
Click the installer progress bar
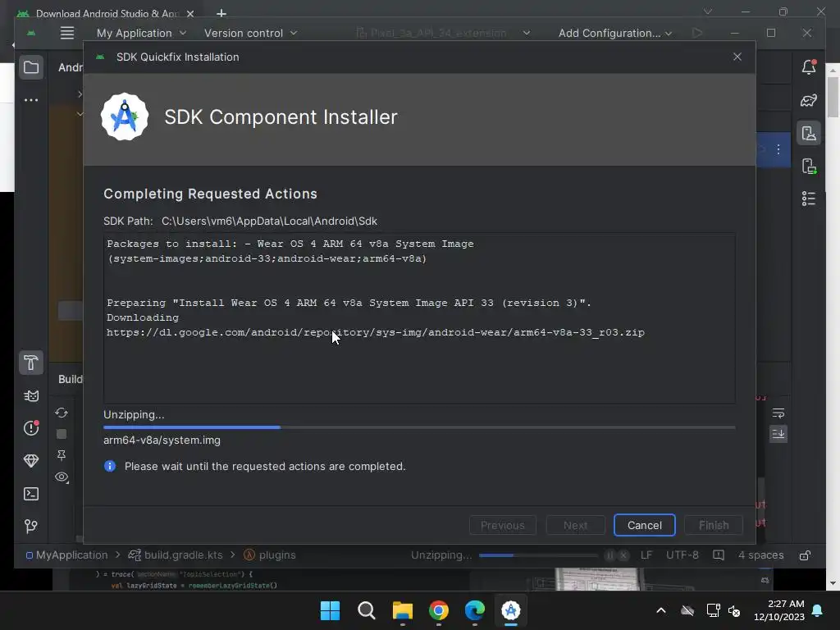pyautogui.click(x=419, y=427)
